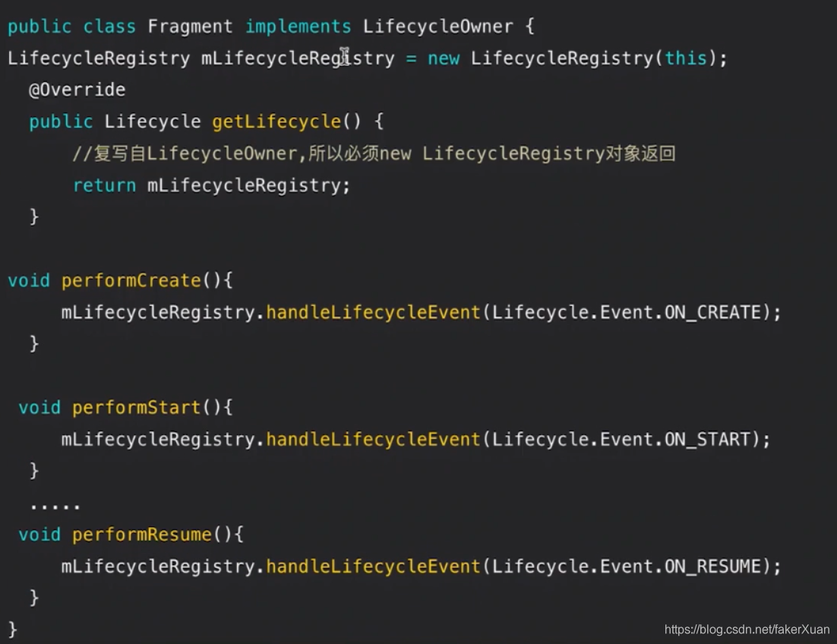Click the "@Override" annotation
Viewport: 837px width, 644px height.
(77, 90)
